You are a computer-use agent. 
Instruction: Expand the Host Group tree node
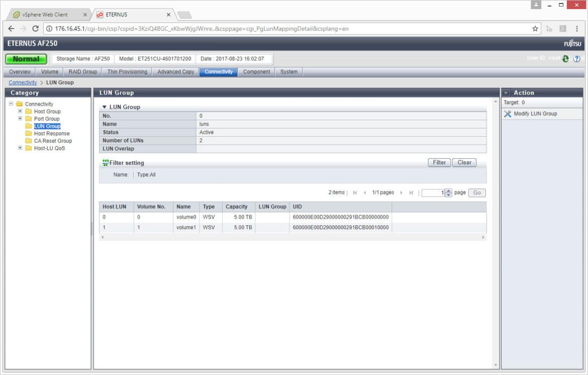click(x=20, y=111)
